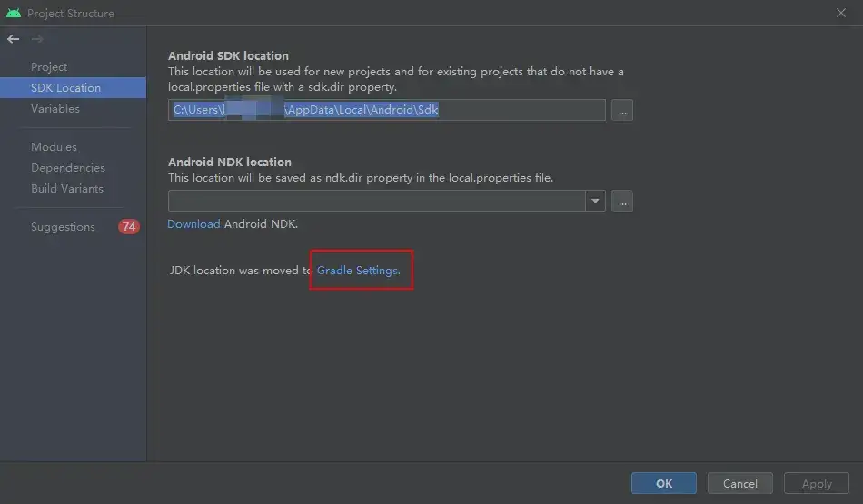Open the Modules section
The width and height of the screenshot is (863, 504).
click(x=54, y=147)
